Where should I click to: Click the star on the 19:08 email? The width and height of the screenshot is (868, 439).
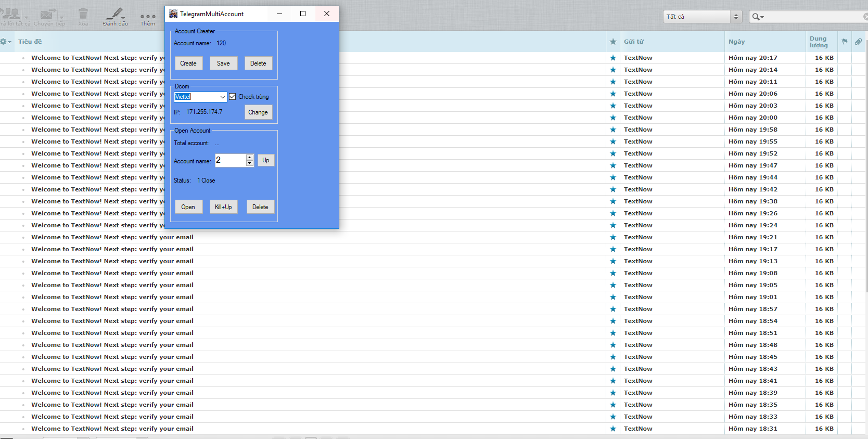pos(613,273)
